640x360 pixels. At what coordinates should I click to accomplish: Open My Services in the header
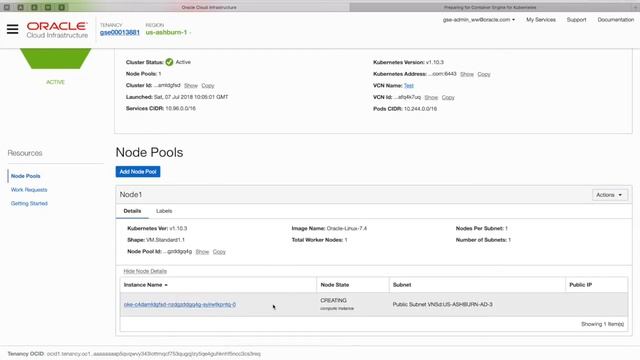tap(541, 20)
